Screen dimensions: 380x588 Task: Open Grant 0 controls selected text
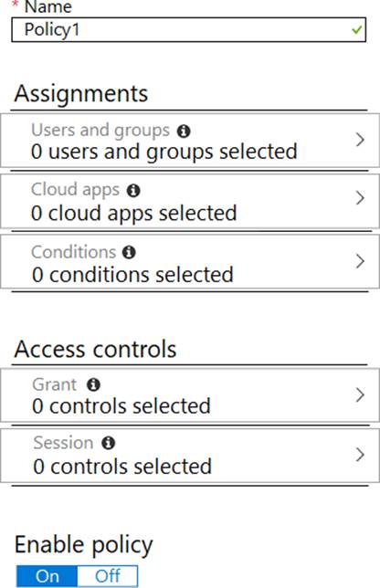[121, 406]
